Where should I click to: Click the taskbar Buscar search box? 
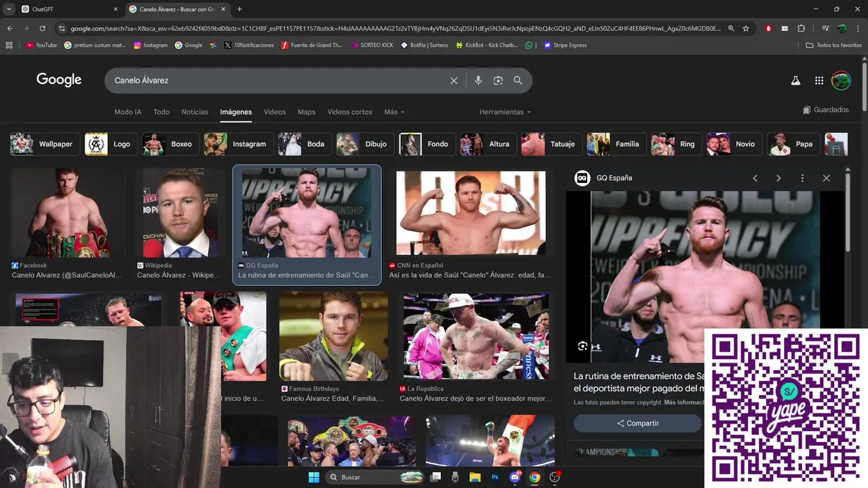(376, 477)
